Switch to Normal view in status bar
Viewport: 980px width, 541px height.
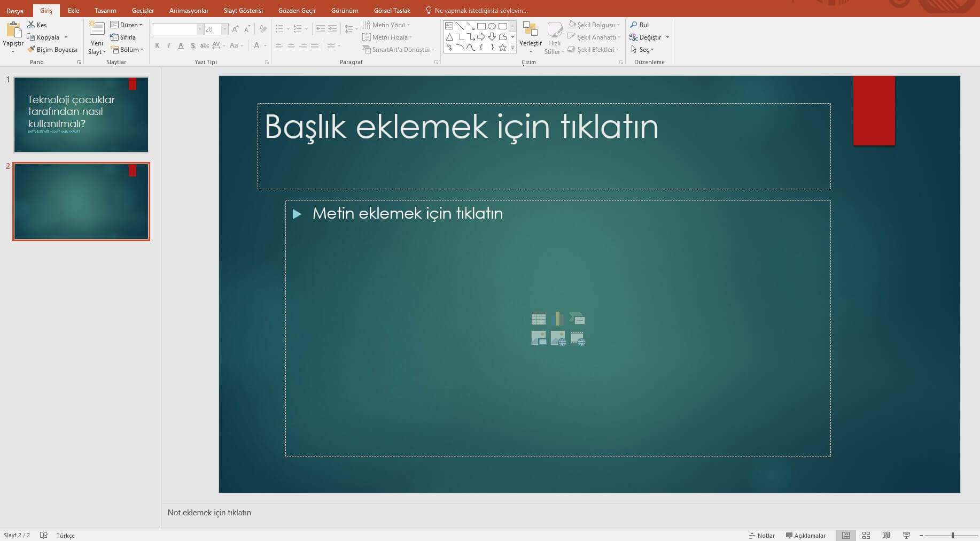[x=846, y=535]
